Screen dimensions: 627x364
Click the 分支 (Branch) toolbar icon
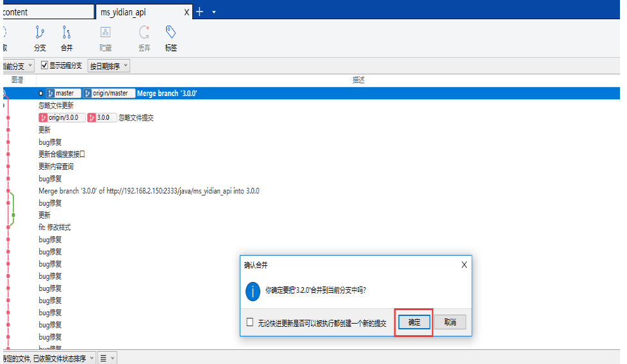coord(40,33)
